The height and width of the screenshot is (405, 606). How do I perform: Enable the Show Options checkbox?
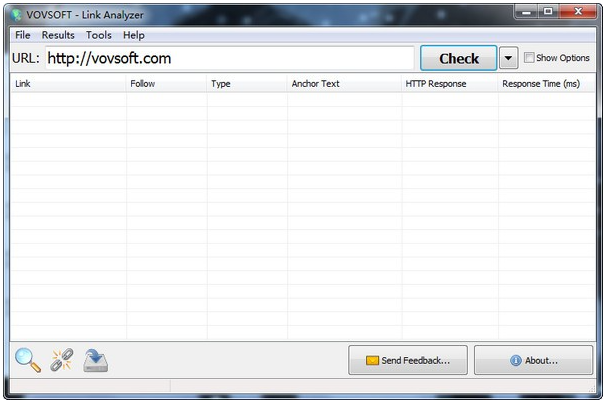(x=529, y=58)
